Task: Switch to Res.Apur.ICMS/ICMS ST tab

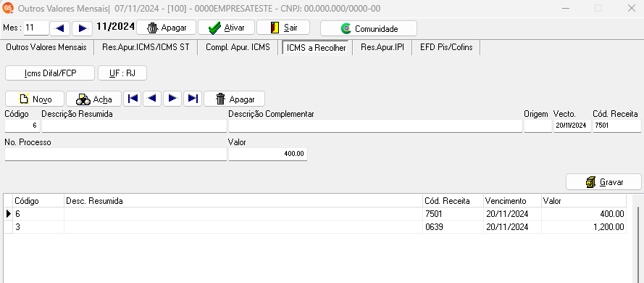Action: pyautogui.click(x=146, y=47)
